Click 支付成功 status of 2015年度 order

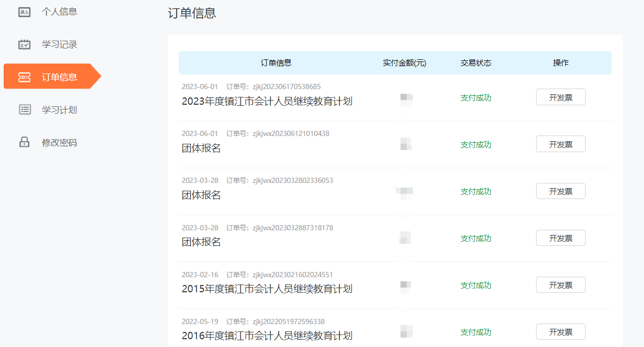[476, 285]
